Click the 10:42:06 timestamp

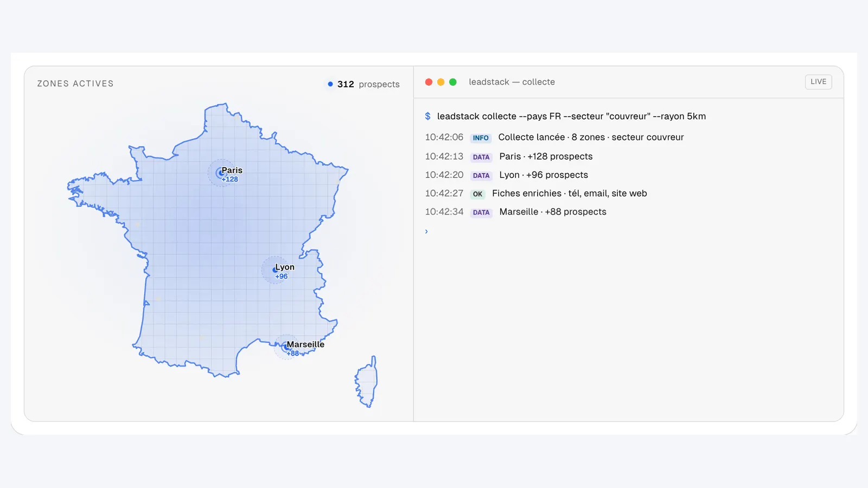(444, 137)
